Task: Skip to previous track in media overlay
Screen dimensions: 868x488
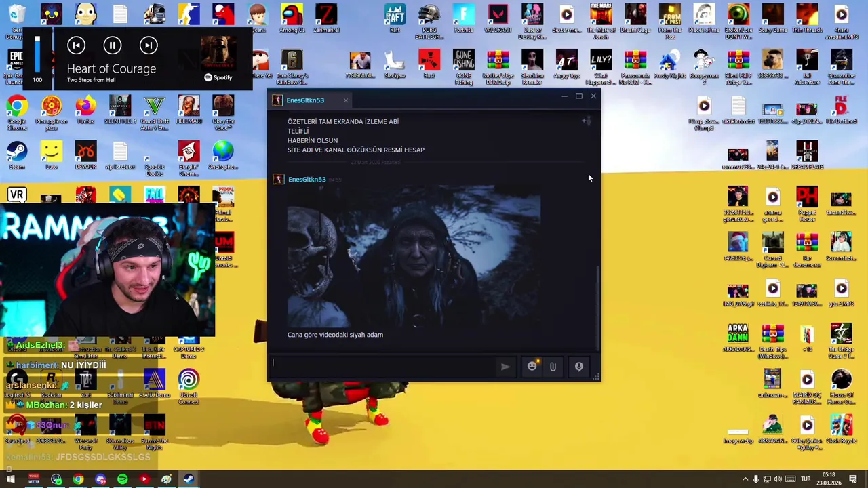Action: tap(77, 45)
